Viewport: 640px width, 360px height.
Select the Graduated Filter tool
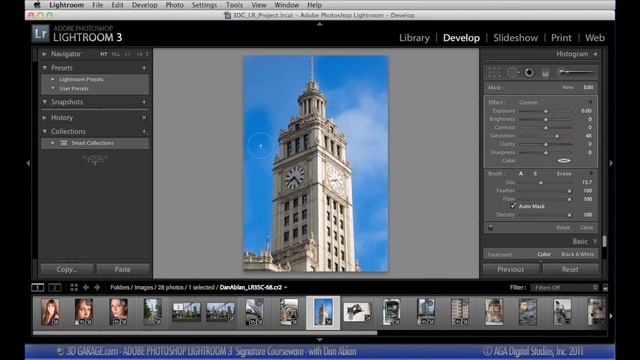pyautogui.click(x=545, y=73)
